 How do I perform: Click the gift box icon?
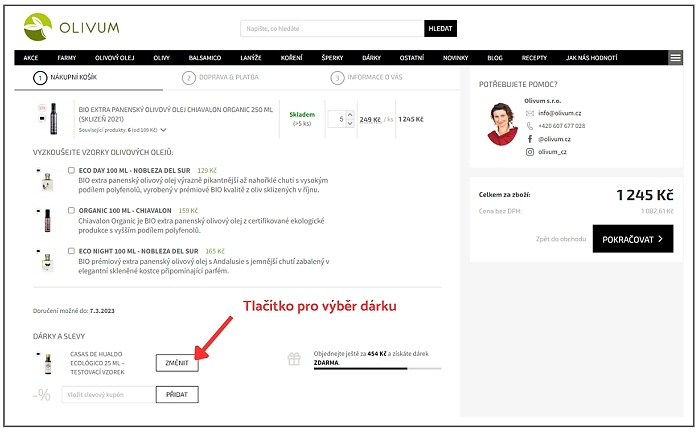click(294, 359)
